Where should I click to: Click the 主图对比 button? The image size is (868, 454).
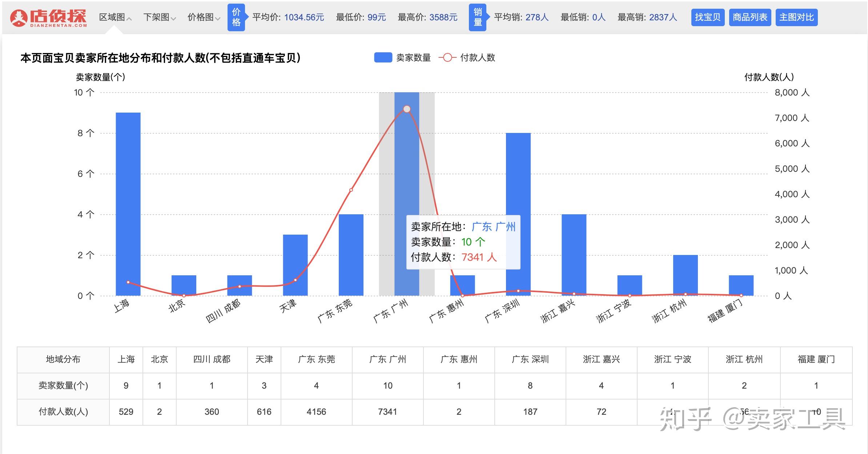(796, 17)
